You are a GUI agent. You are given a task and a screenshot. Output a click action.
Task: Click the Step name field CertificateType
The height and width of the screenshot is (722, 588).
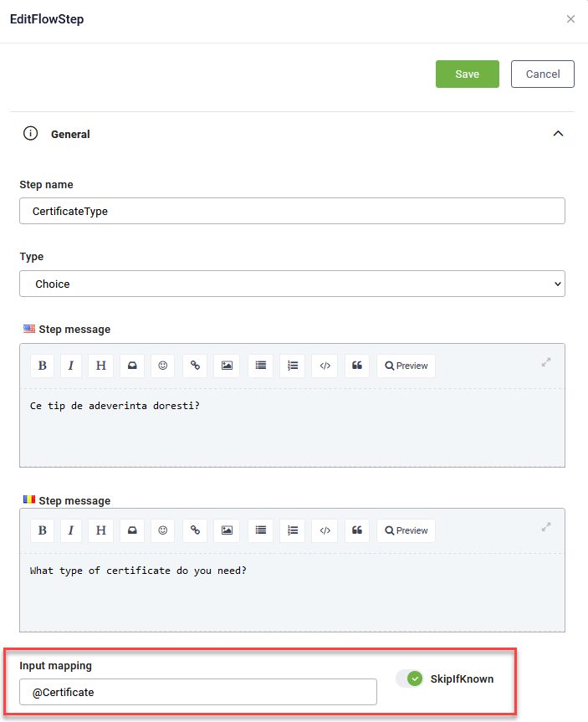point(292,211)
